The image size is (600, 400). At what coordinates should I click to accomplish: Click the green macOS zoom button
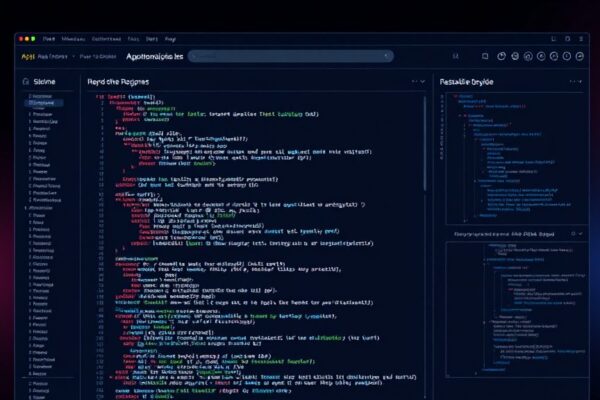click(33, 39)
